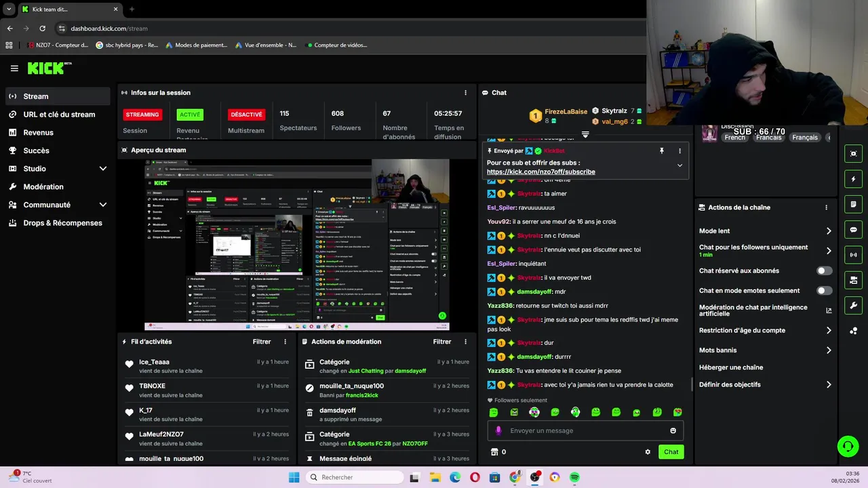
Task: Click the lightning bolt right rail icon
Action: click(x=853, y=180)
